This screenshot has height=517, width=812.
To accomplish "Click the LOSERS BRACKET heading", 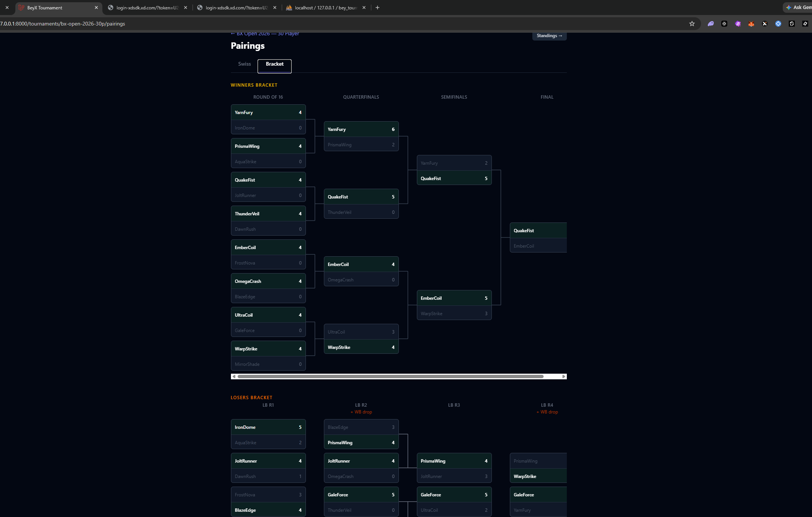I will click(x=251, y=397).
